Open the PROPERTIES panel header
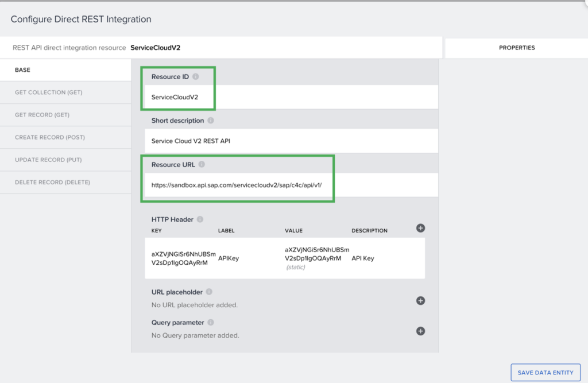The image size is (588, 383). coord(516,48)
